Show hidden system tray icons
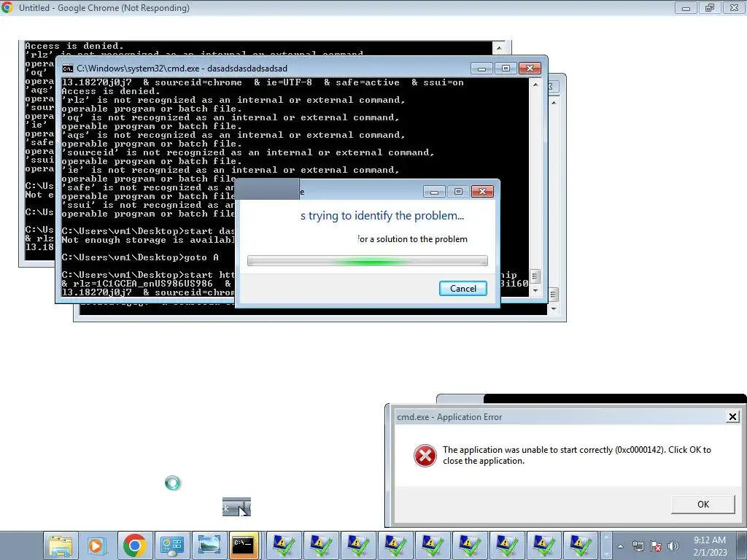The width and height of the screenshot is (747, 560). point(620,546)
